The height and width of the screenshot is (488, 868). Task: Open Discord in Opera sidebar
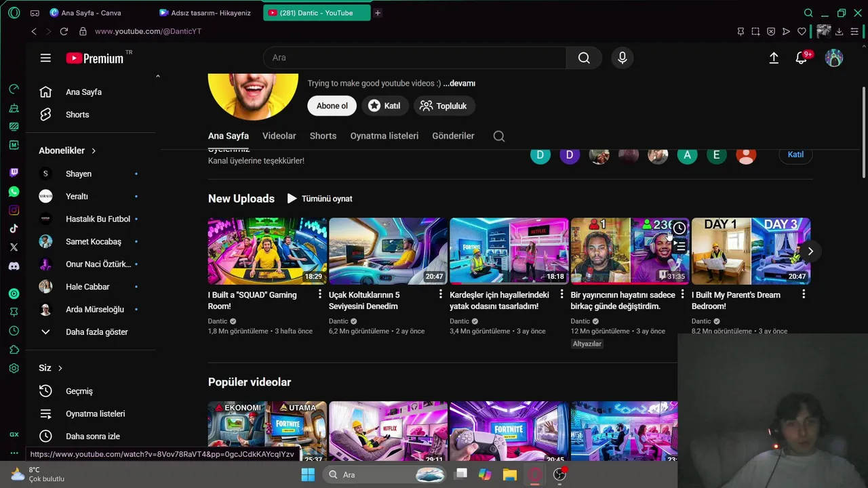14,266
